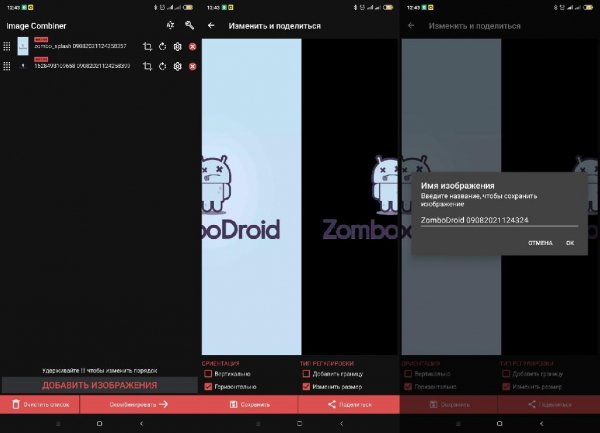Click drag handle of zombo_splash row

point(7,46)
